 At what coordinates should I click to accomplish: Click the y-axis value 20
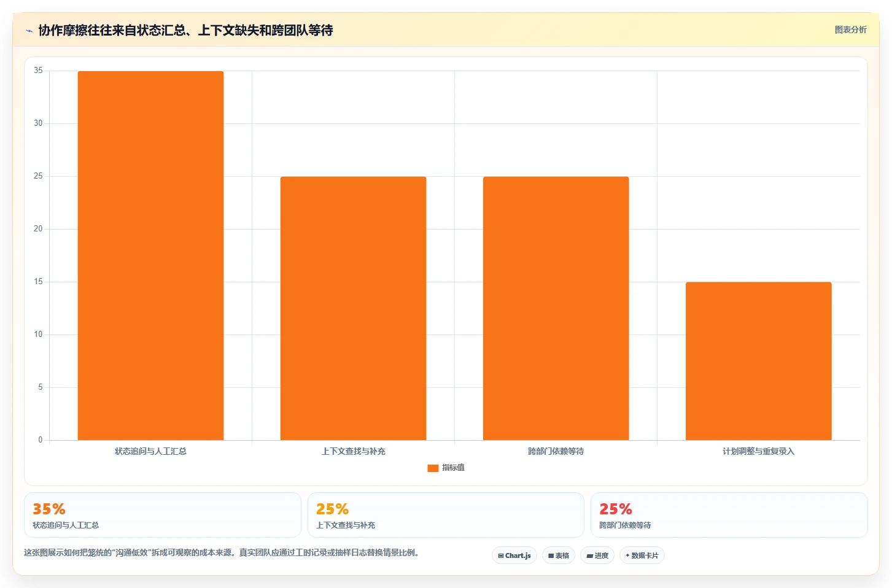pyautogui.click(x=38, y=229)
